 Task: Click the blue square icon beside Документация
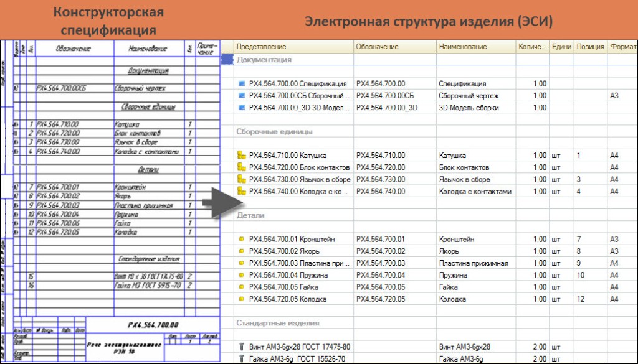tap(227, 60)
